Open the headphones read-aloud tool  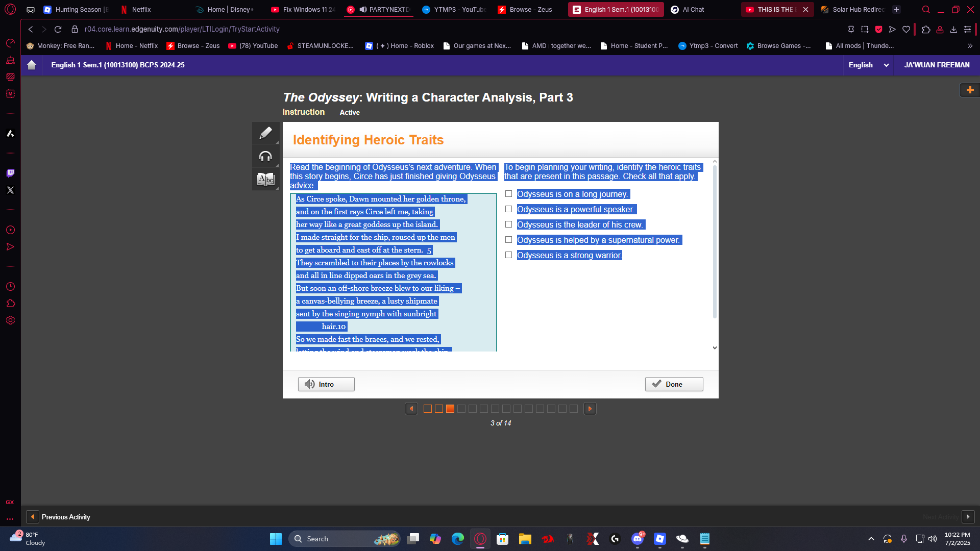pyautogui.click(x=265, y=156)
